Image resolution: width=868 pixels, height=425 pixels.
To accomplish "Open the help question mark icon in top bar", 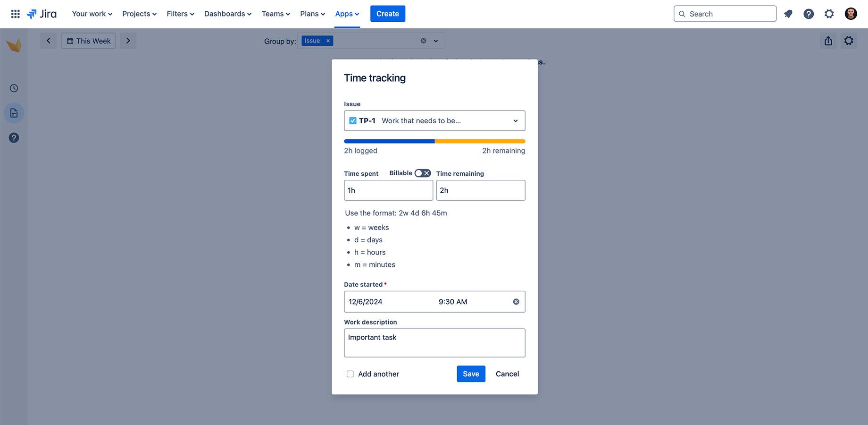I will (x=809, y=14).
